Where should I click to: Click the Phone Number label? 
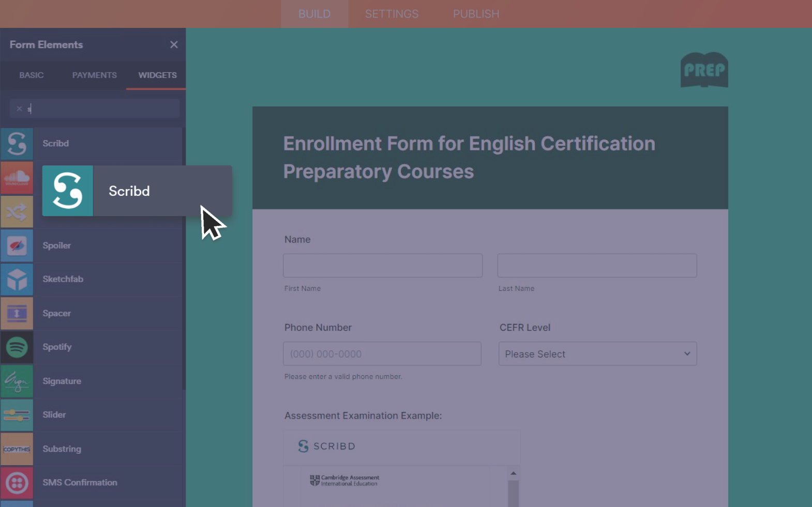click(318, 328)
